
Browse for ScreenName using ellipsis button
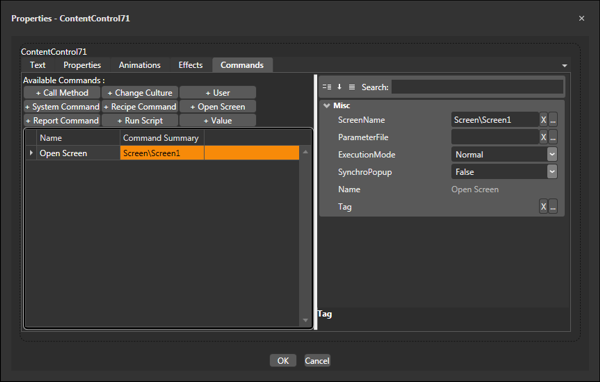click(553, 120)
